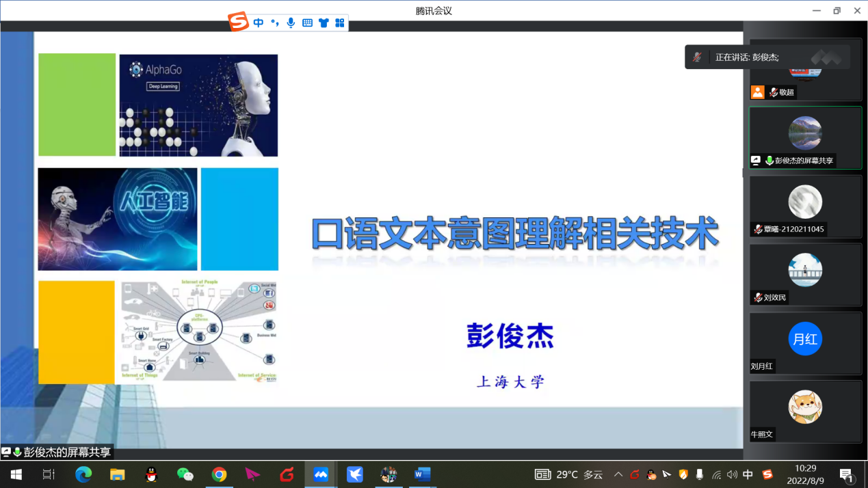Expand the system tray hidden icons chevron

[618, 474]
